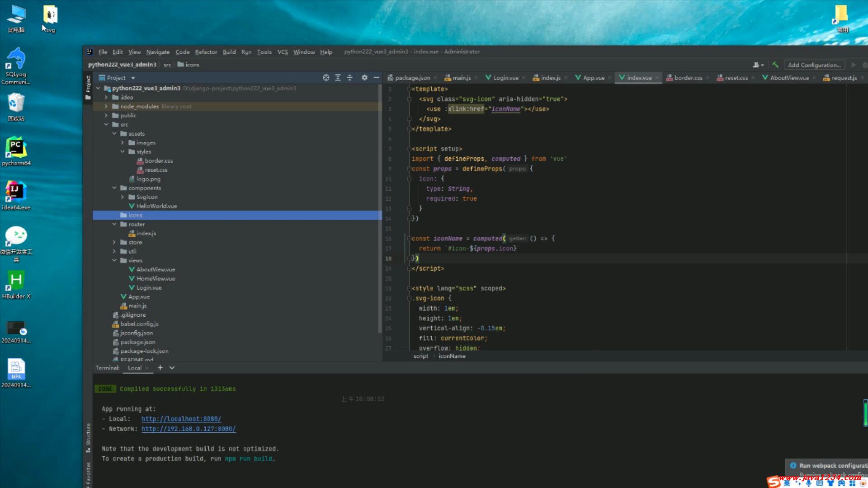Collapse the assets folder
Viewport: 868px width, 488px height.
pos(114,133)
